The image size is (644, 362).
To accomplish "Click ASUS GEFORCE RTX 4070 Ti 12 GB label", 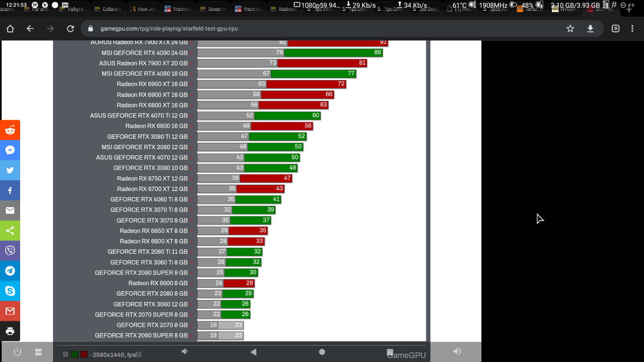I will tap(139, 115).
